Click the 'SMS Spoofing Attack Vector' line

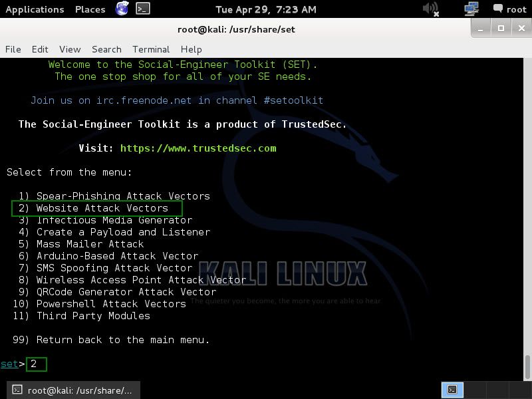click(x=105, y=268)
